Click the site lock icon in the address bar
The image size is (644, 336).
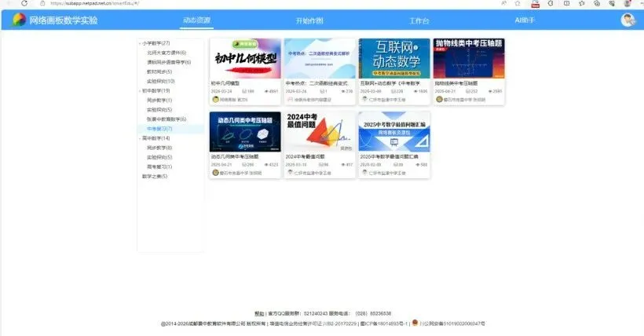coord(42,3)
